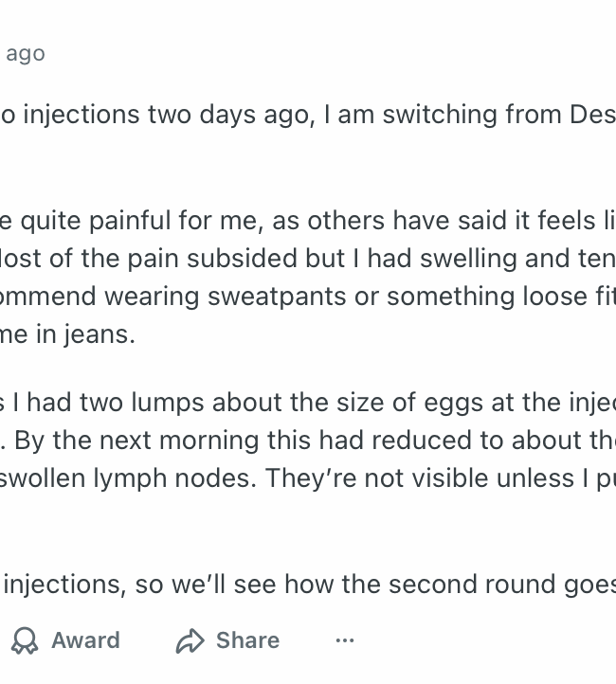Click the Award button label
The height and width of the screenshot is (684, 616).
pyautogui.click(x=85, y=640)
